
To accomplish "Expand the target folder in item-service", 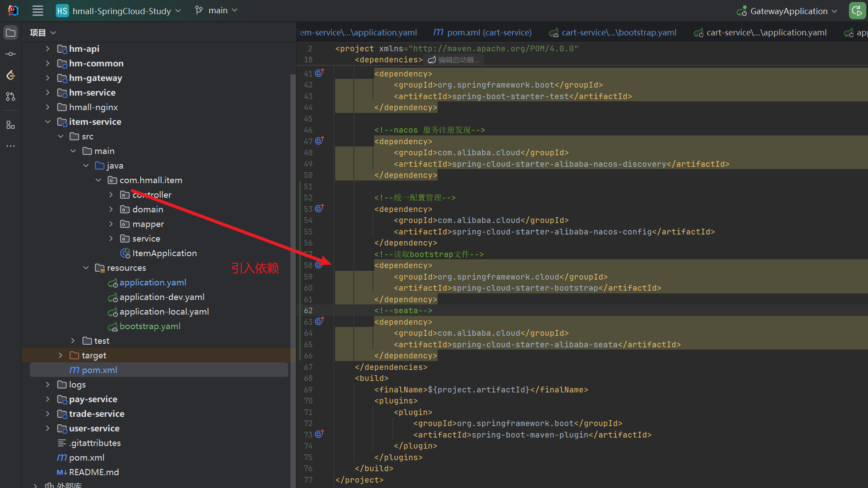I will [x=60, y=355].
